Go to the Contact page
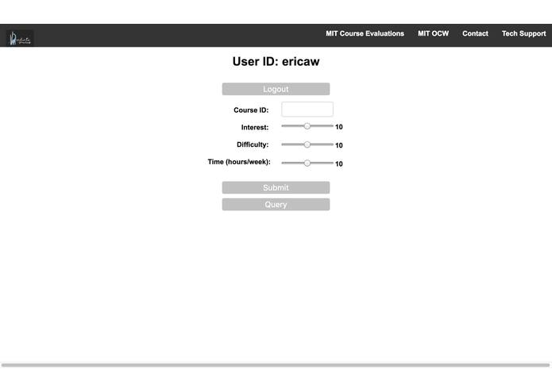This screenshot has width=552, height=392. click(475, 34)
